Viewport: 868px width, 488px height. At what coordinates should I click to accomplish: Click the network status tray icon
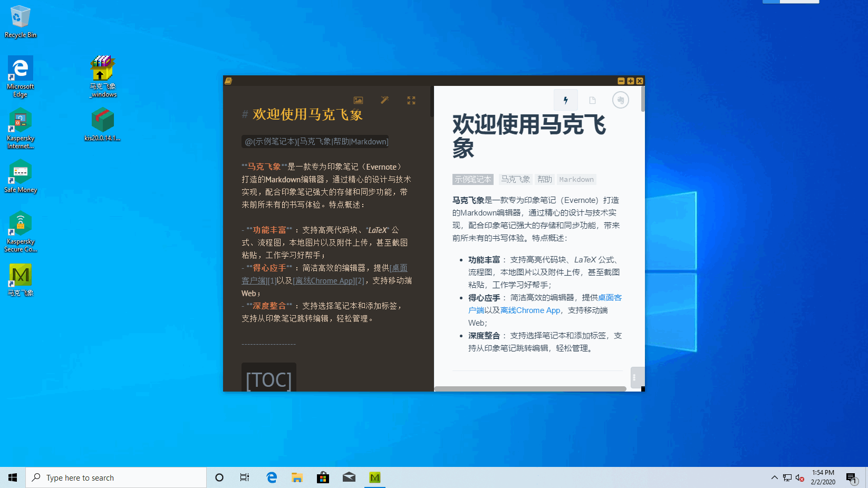tap(787, 478)
